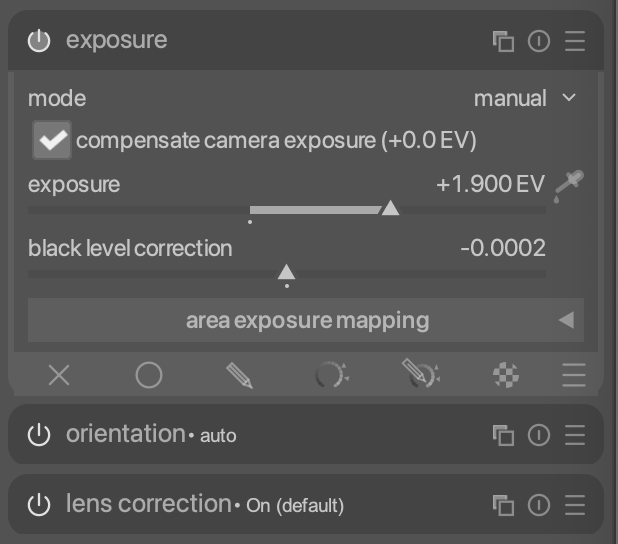Image resolution: width=618 pixels, height=544 pixels.
Task: Disable the lens correction module
Action: coord(39,505)
